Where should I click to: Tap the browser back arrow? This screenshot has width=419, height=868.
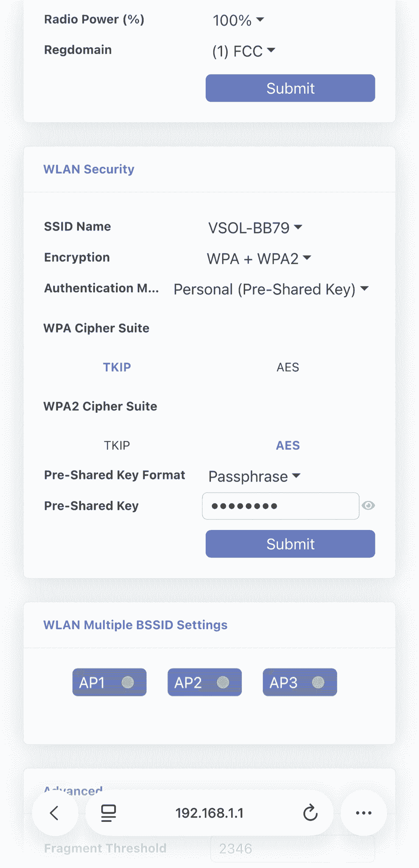pos(54,813)
